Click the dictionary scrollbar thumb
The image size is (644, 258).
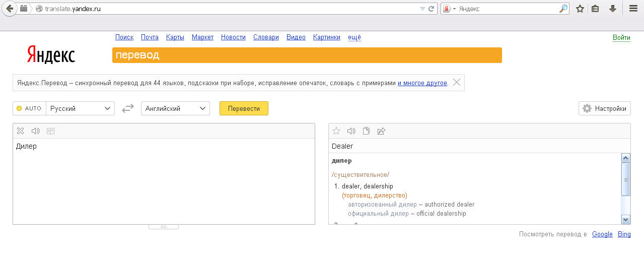(626, 179)
